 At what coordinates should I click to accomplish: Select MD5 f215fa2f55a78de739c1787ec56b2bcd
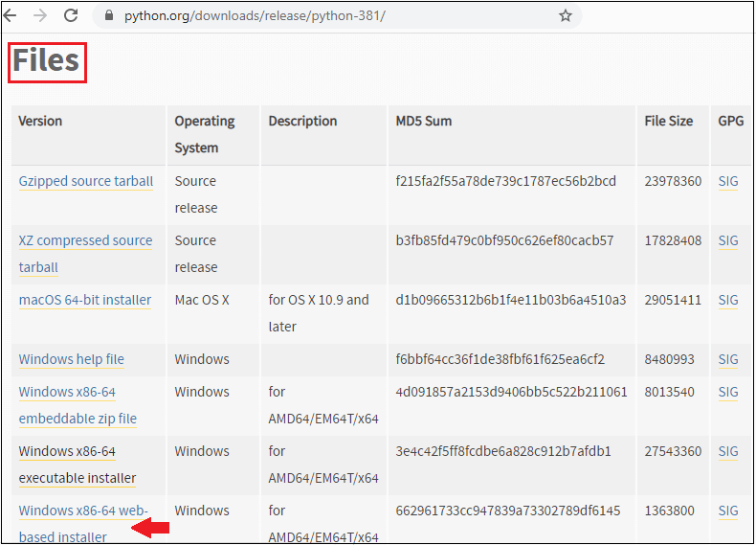(x=506, y=181)
